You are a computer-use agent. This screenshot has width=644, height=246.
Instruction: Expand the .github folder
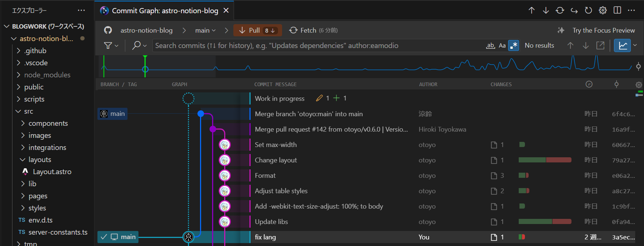pos(35,51)
